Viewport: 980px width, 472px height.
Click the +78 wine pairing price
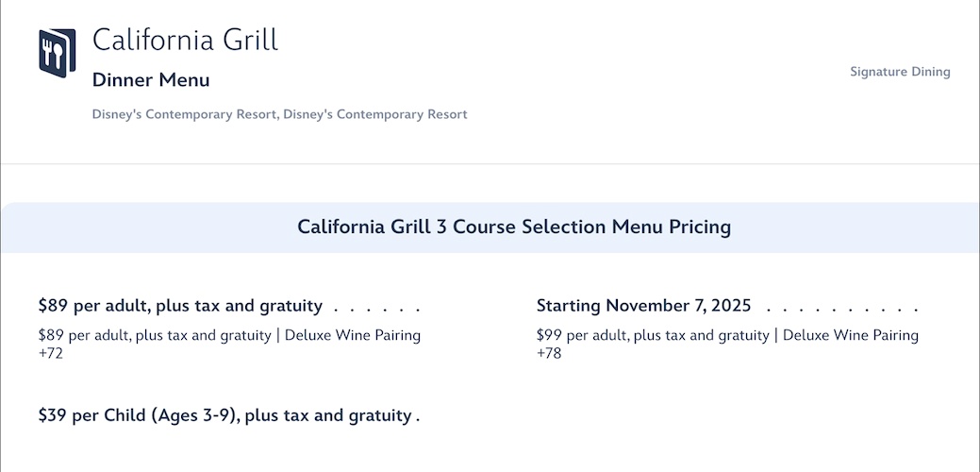[x=548, y=354]
